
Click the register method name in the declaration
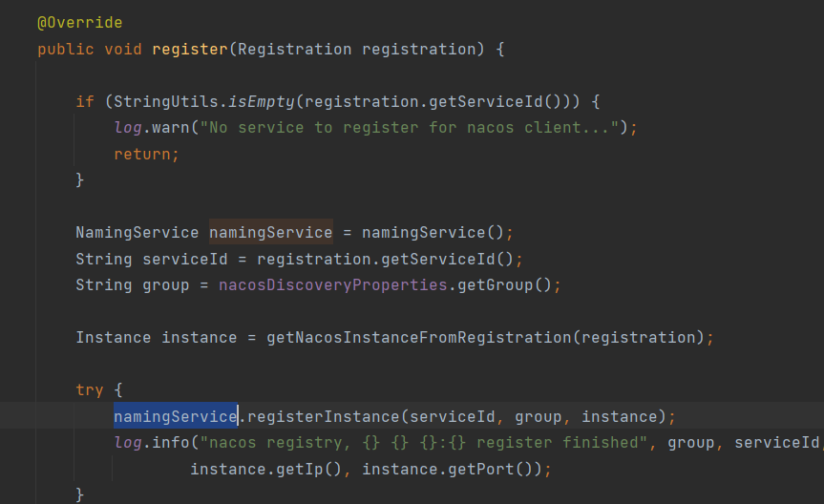[x=190, y=50]
